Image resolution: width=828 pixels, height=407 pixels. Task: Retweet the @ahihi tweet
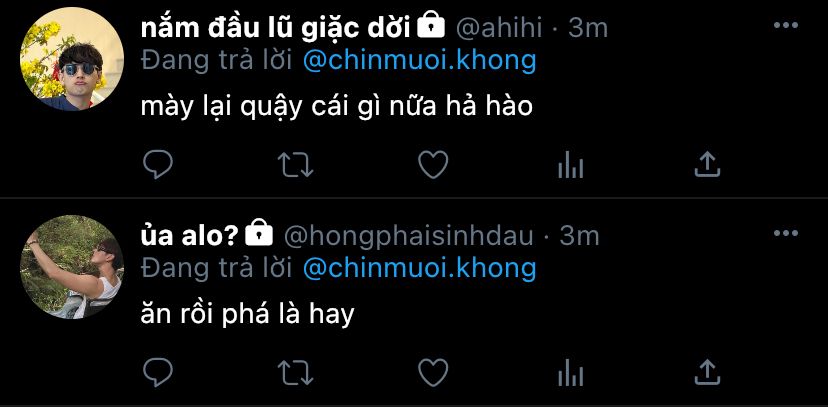pyautogui.click(x=296, y=165)
